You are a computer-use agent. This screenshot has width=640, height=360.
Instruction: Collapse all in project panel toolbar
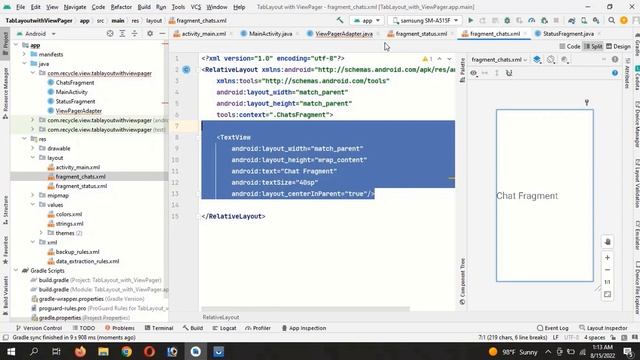coord(134,33)
